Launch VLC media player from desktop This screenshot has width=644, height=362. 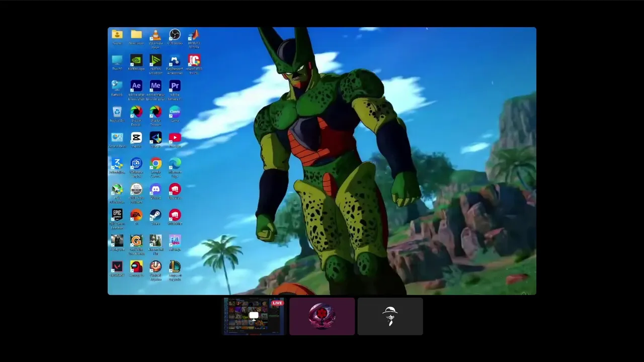[x=155, y=38]
